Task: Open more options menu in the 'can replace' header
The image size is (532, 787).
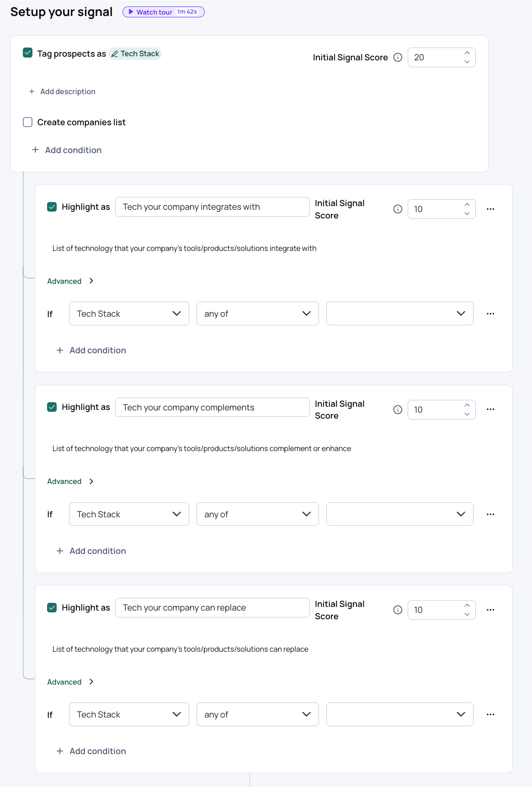Action: 490,610
